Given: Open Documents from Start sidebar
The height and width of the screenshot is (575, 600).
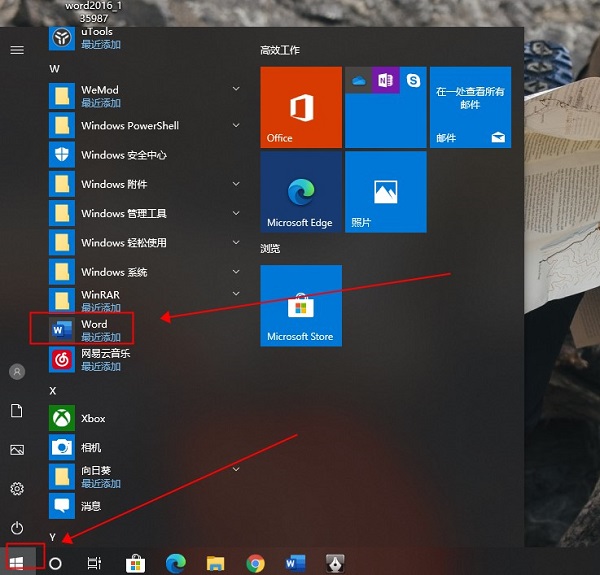Looking at the screenshot, I should coord(16,410).
